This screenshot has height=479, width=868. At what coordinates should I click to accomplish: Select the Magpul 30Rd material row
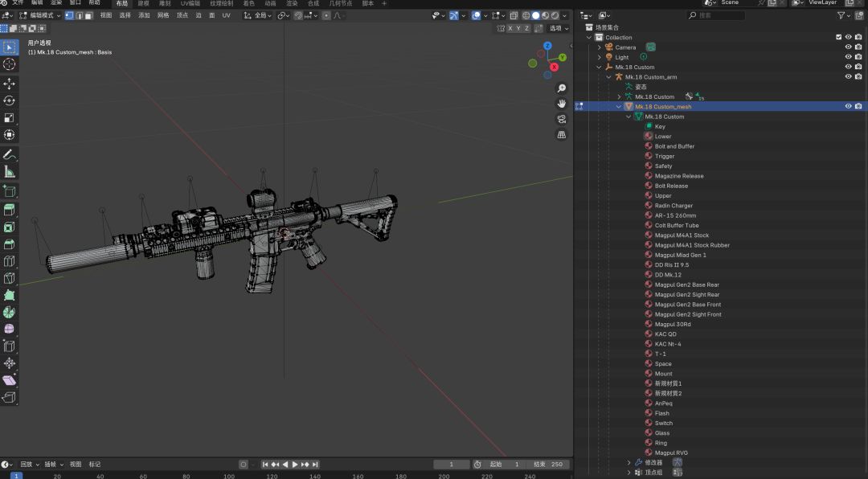pyautogui.click(x=673, y=325)
